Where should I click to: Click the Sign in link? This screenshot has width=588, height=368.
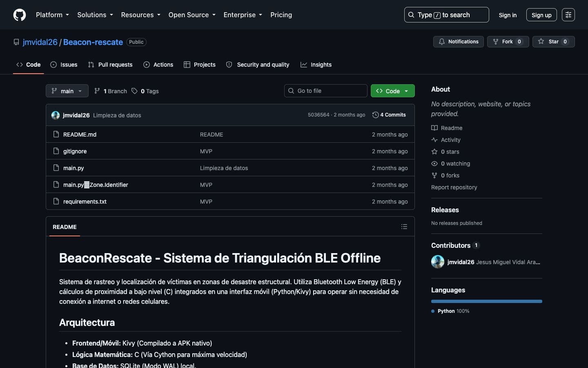tap(508, 15)
